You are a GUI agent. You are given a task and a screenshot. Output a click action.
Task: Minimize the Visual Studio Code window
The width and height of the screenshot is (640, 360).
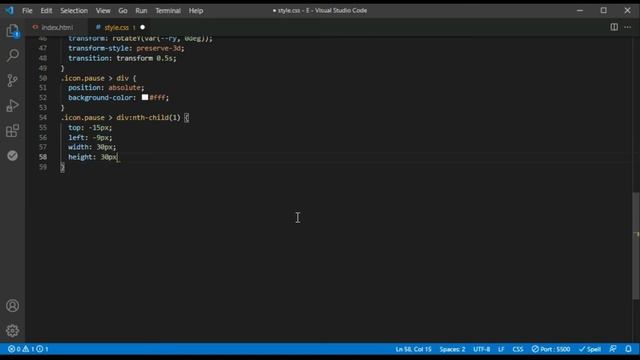580,10
